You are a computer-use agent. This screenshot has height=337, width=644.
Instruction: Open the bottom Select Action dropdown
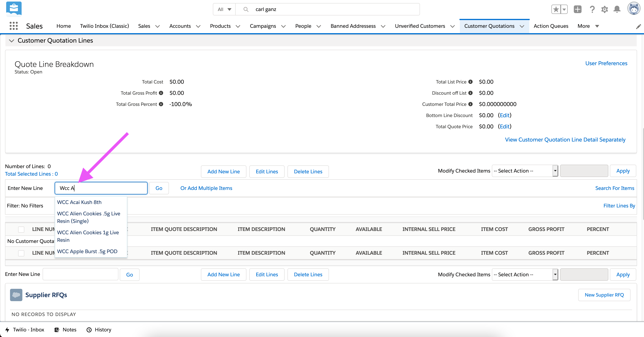[525, 275]
